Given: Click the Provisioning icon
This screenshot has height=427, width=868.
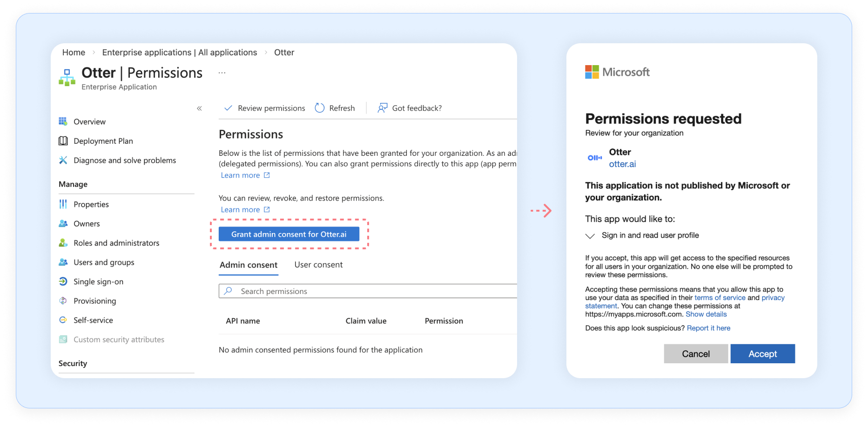Looking at the screenshot, I should click(x=63, y=301).
